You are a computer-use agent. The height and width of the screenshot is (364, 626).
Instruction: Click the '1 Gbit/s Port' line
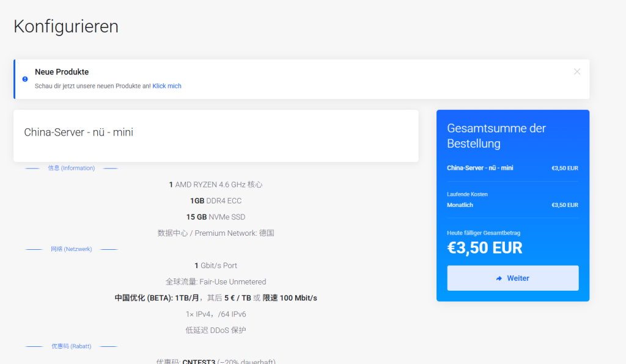point(216,266)
